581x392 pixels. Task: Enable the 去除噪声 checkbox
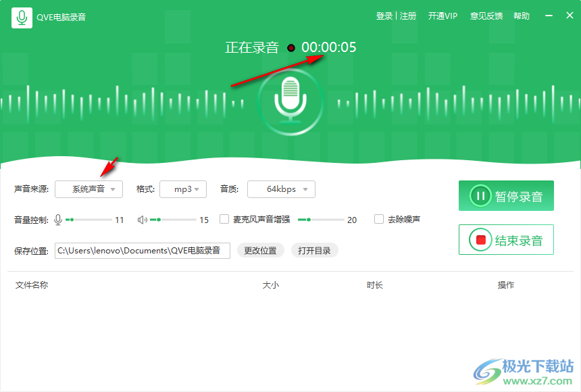pyautogui.click(x=379, y=219)
